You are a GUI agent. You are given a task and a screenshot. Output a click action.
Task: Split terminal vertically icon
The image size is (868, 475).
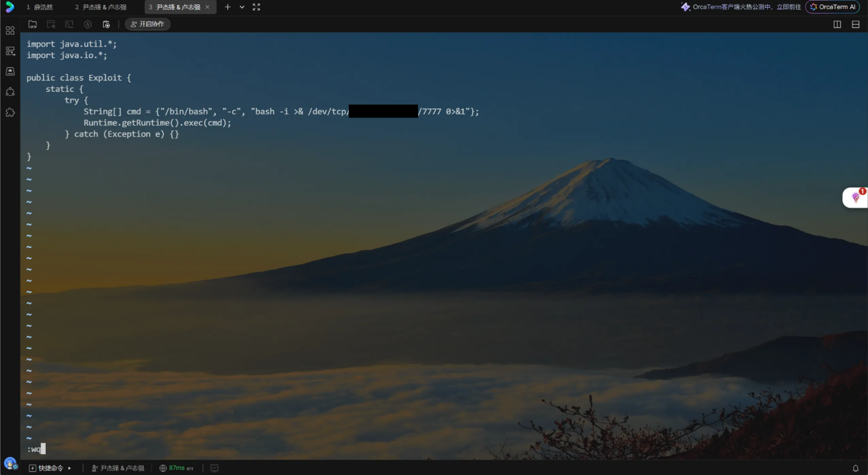click(837, 24)
